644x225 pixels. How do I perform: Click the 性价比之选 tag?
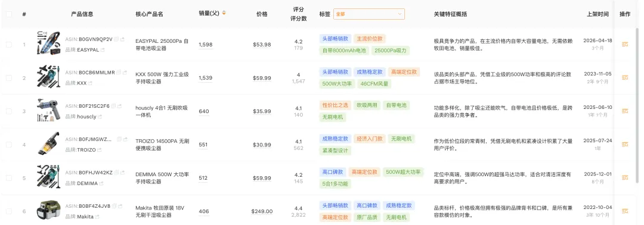[x=335, y=105]
